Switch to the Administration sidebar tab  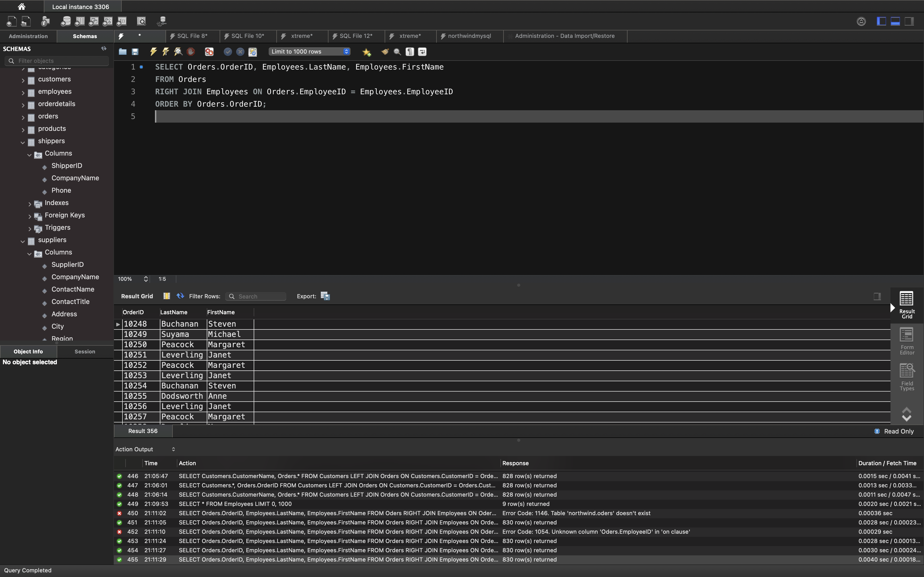pos(28,36)
